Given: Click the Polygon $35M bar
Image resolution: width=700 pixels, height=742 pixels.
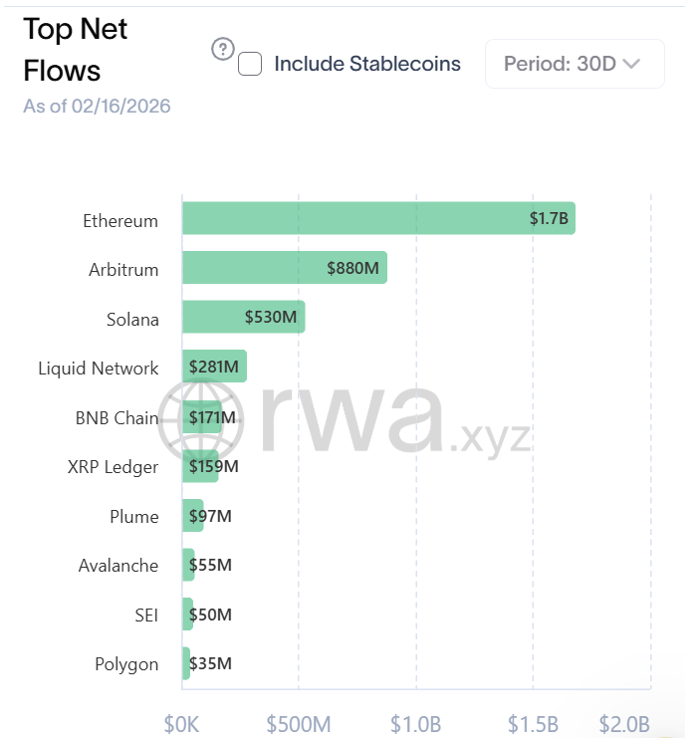Looking at the screenshot, I should (x=186, y=663).
